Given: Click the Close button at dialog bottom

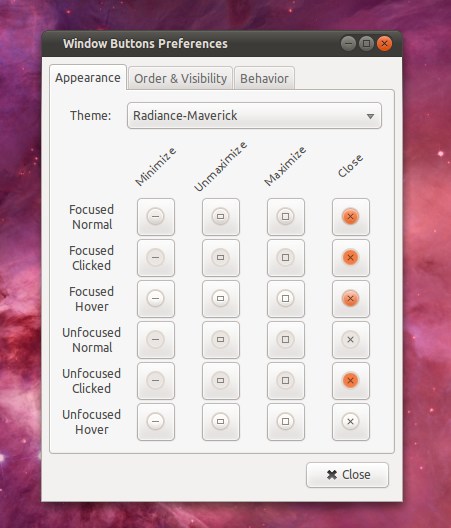Looking at the screenshot, I should [347, 475].
